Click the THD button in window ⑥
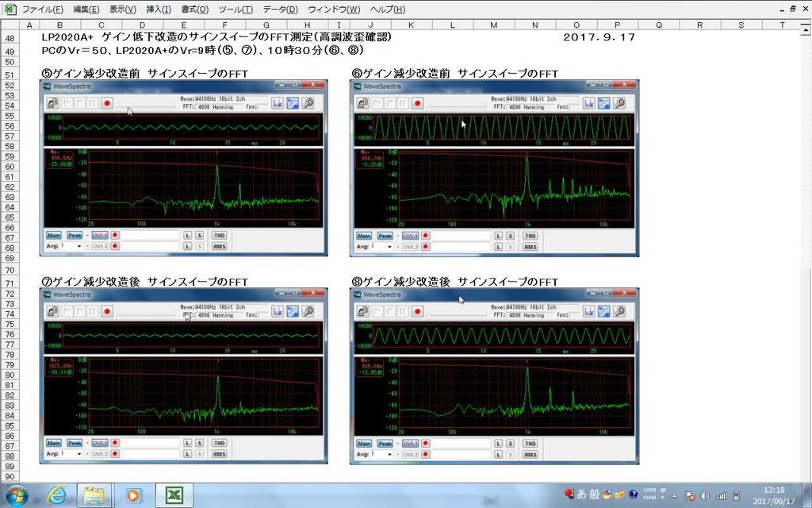 pyautogui.click(x=530, y=236)
